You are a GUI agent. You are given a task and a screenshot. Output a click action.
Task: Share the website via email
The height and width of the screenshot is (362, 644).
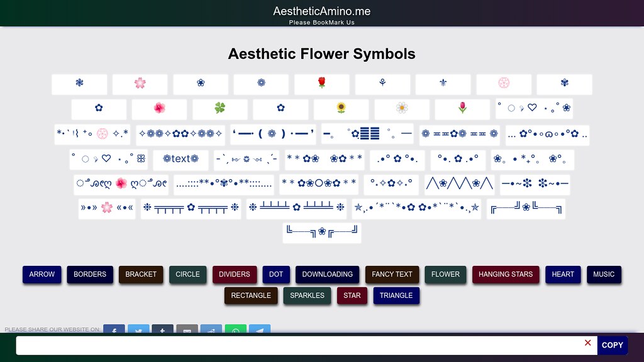coord(187,331)
